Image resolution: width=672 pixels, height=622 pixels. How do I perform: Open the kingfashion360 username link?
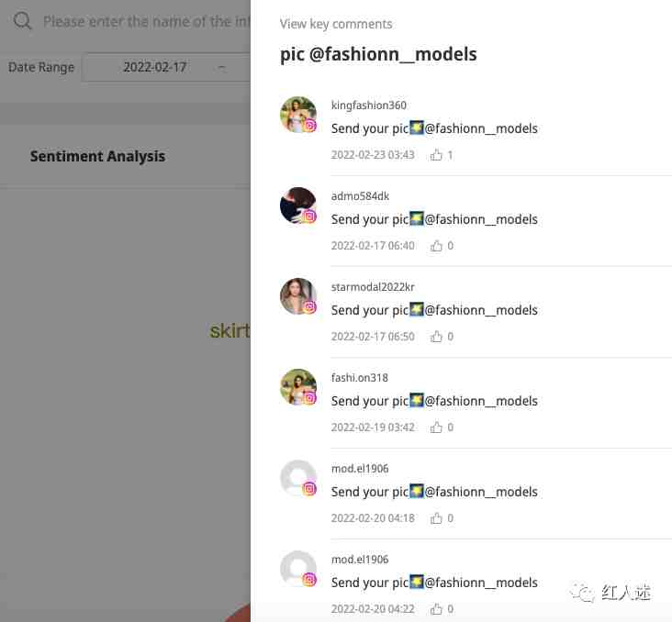tap(368, 106)
